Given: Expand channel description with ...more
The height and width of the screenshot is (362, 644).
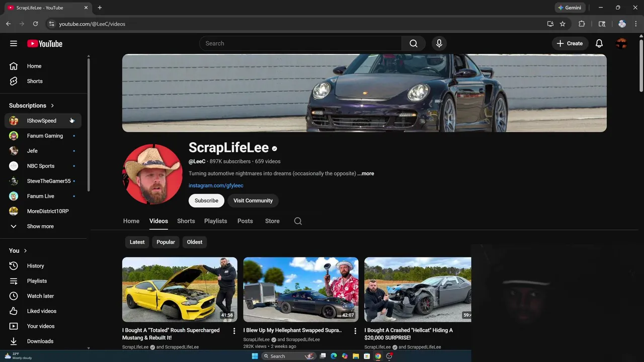Looking at the screenshot, I should [366, 173].
